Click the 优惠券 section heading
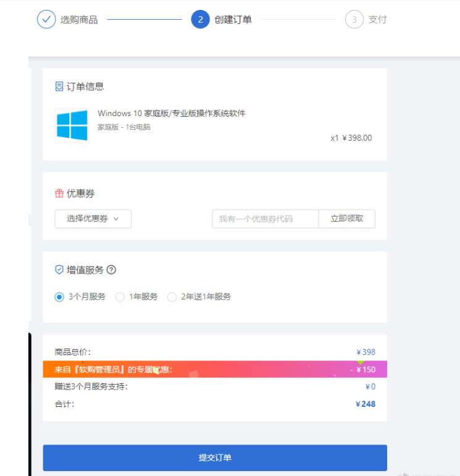 click(x=81, y=193)
